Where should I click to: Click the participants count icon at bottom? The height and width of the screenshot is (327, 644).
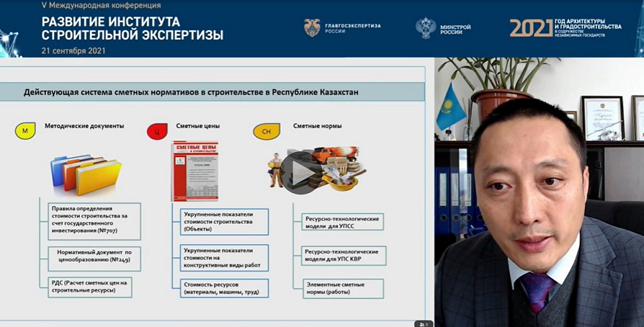pyautogui.click(x=424, y=324)
